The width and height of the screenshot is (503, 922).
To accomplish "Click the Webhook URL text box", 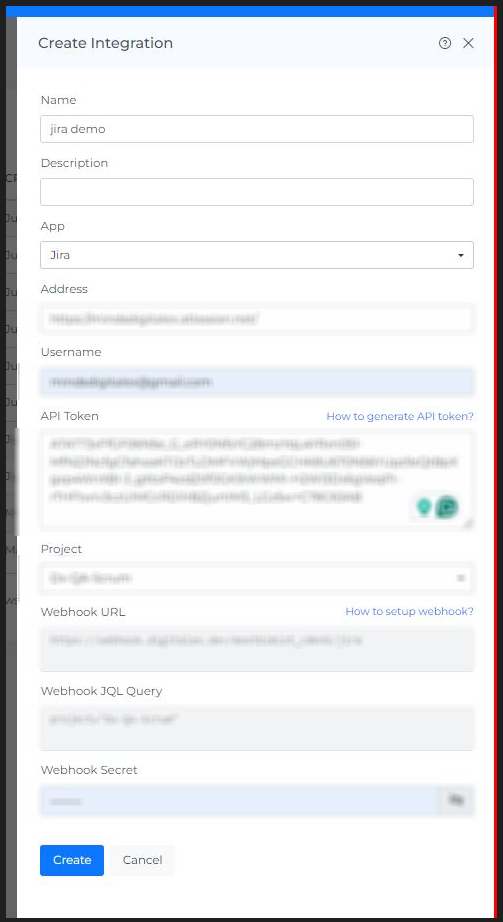I will click(x=257, y=649).
